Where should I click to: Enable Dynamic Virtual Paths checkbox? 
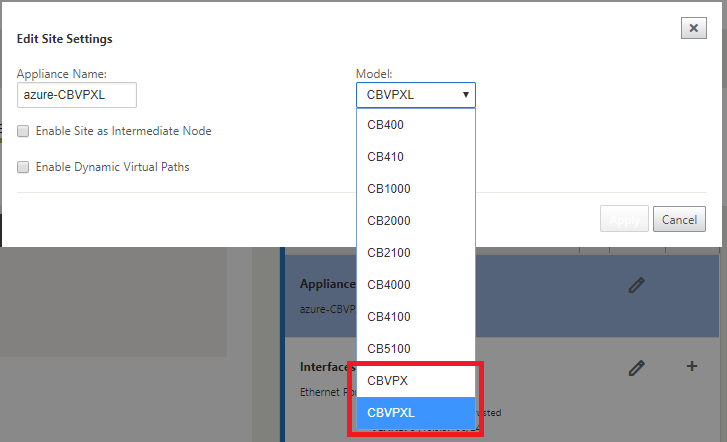pos(23,167)
